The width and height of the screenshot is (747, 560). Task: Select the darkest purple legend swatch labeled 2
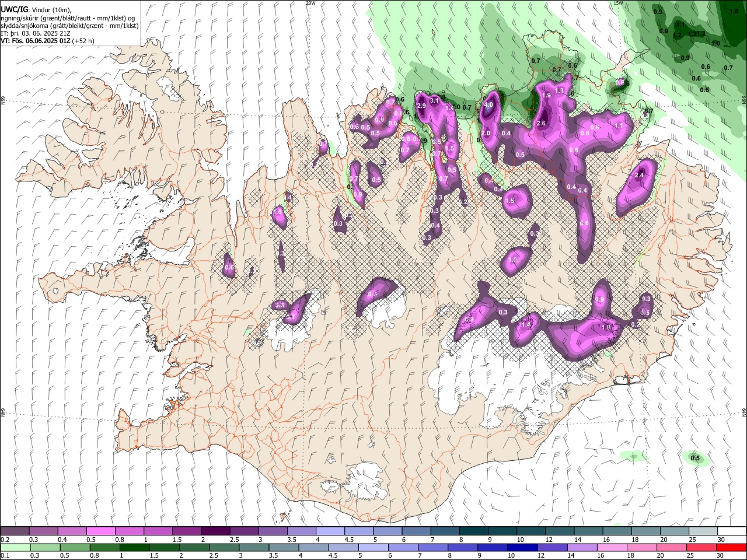pyautogui.click(x=215, y=531)
